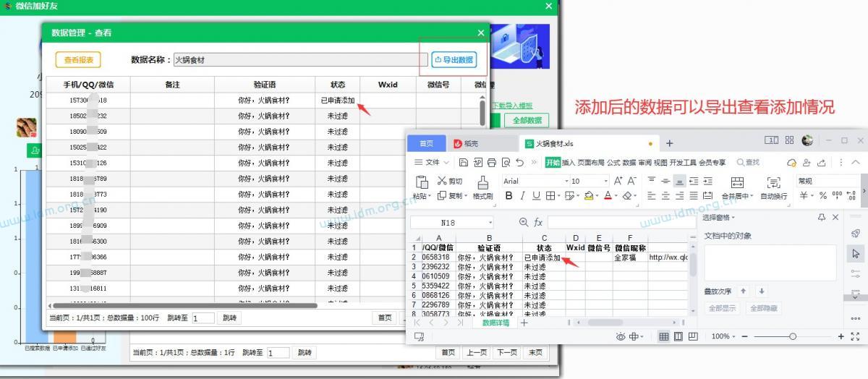Click the 全部显示 button in selection pane
This screenshot has width=868, height=379.
point(723,308)
